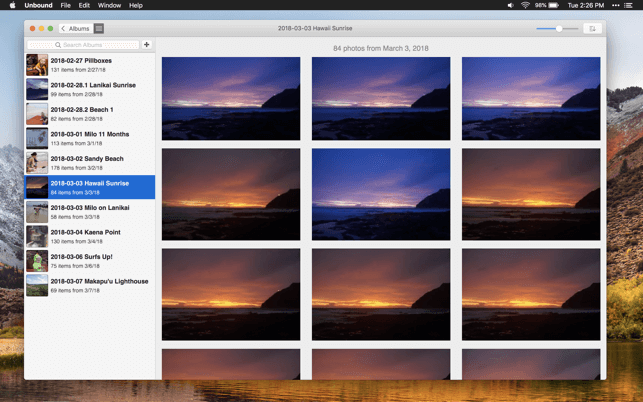643x402 pixels.
Task: Click the battery status icon
Action: click(553, 5)
